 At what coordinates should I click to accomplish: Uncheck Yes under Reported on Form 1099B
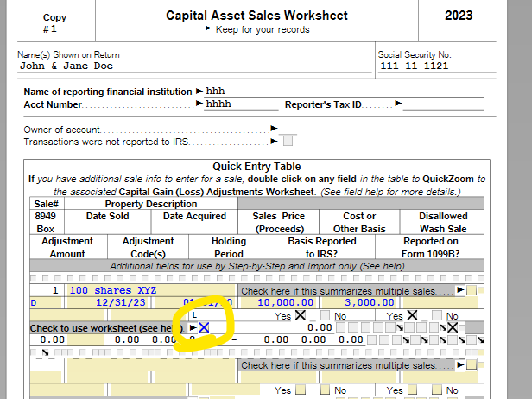pos(412,315)
